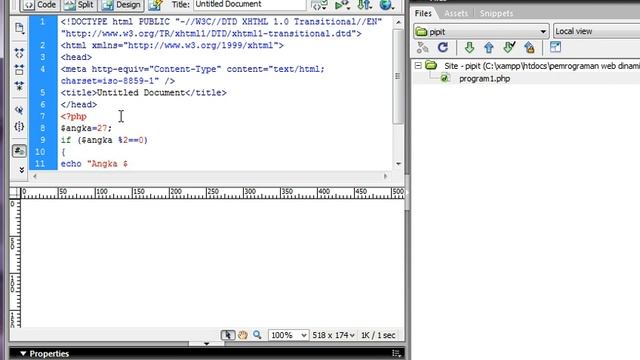Choose the Select tool arrow in status bar
This screenshot has width=640, height=360.
[228, 335]
